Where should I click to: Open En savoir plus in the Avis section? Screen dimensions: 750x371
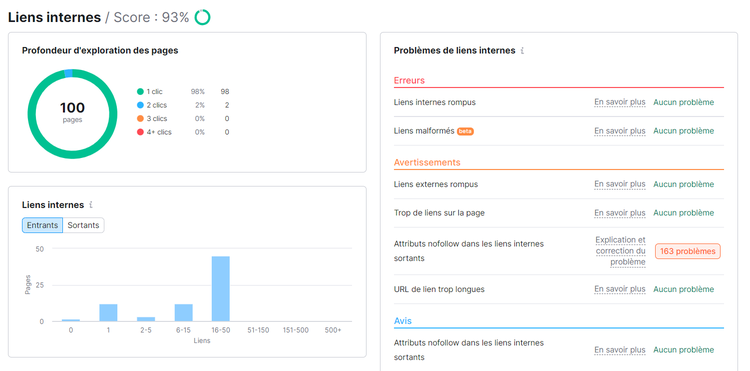click(x=619, y=350)
